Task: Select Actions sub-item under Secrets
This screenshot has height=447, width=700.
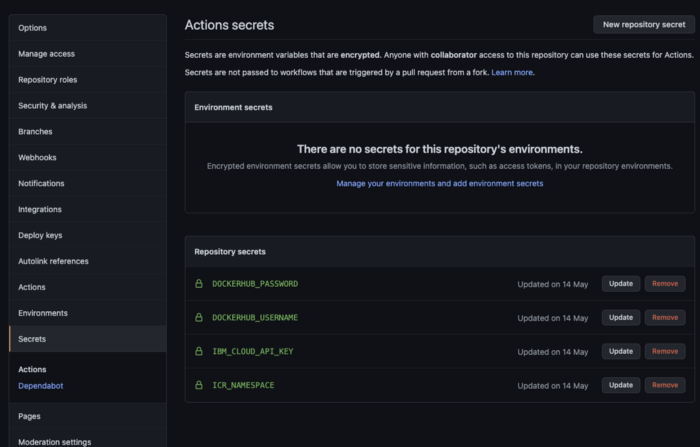Action: coord(32,369)
